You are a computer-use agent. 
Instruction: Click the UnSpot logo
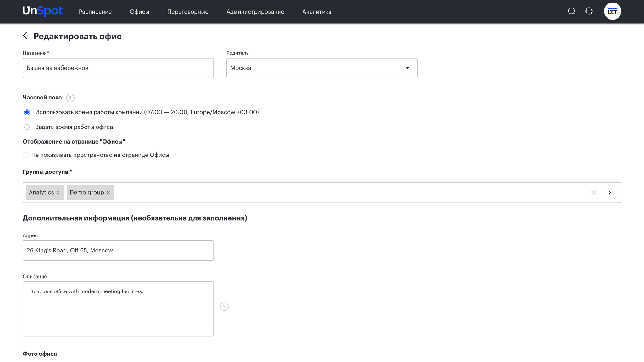pos(42,11)
